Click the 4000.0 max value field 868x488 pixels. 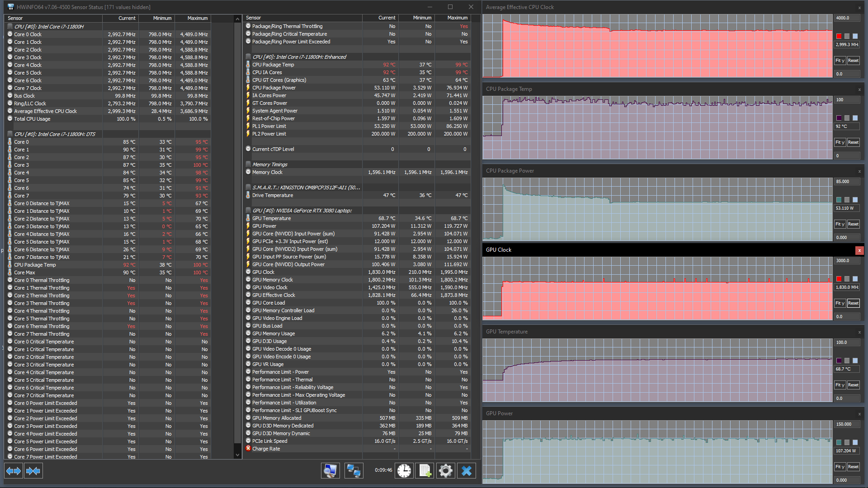[x=846, y=18]
